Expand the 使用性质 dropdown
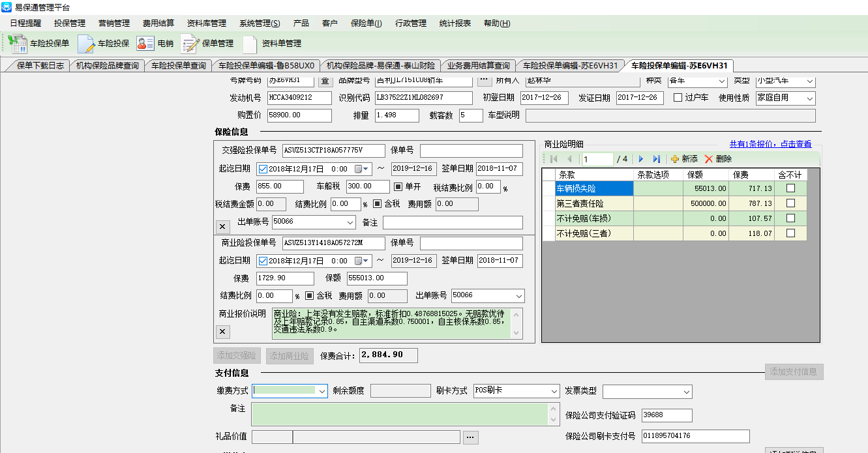868x453 pixels. tap(809, 98)
